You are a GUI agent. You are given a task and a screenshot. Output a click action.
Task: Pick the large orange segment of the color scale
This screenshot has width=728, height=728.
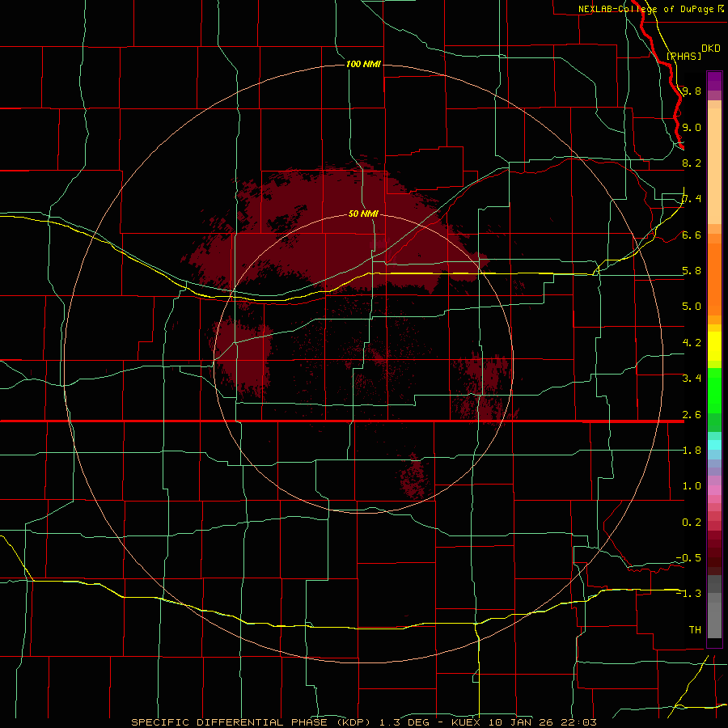(x=714, y=280)
